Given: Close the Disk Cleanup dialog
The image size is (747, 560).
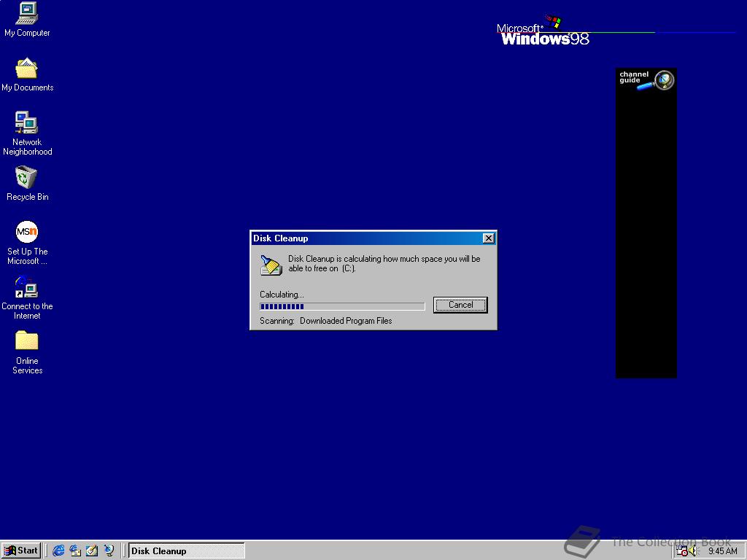Looking at the screenshot, I should (488, 238).
